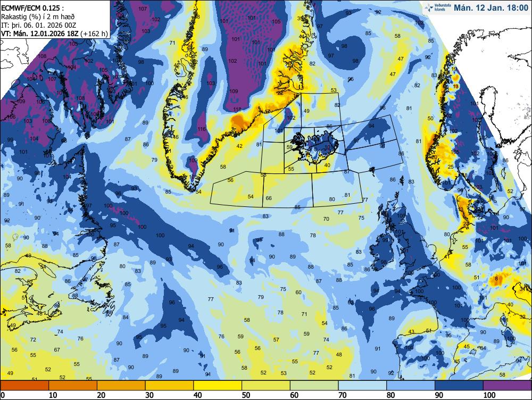Pick the purple above-100 legend swatch
This screenshot has height=400, width=532.
coord(507,386)
